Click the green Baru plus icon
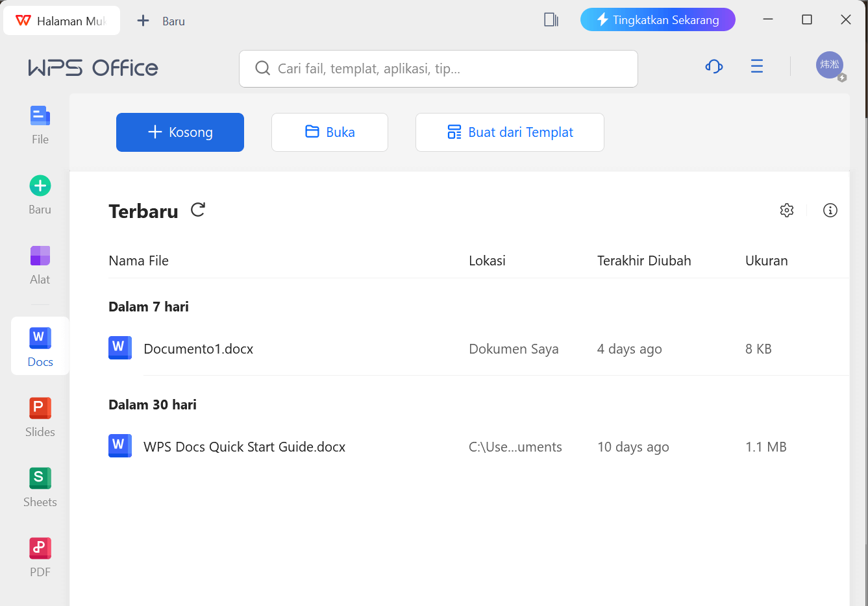The width and height of the screenshot is (868, 606). pyautogui.click(x=40, y=186)
